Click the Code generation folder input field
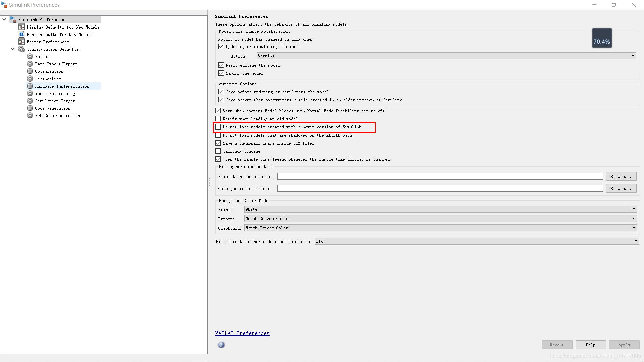 440,188
